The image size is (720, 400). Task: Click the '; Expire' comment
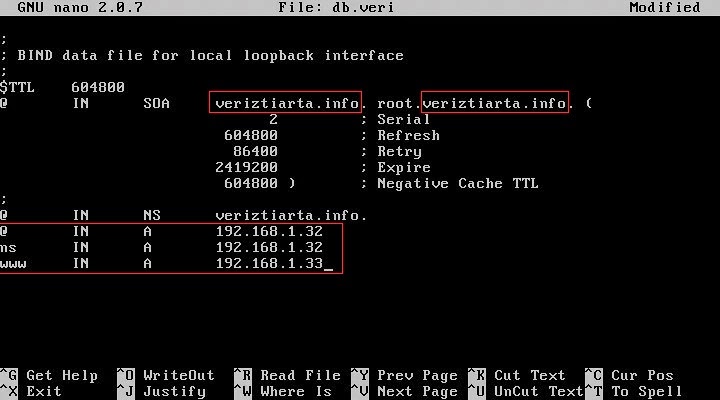coord(395,168)
